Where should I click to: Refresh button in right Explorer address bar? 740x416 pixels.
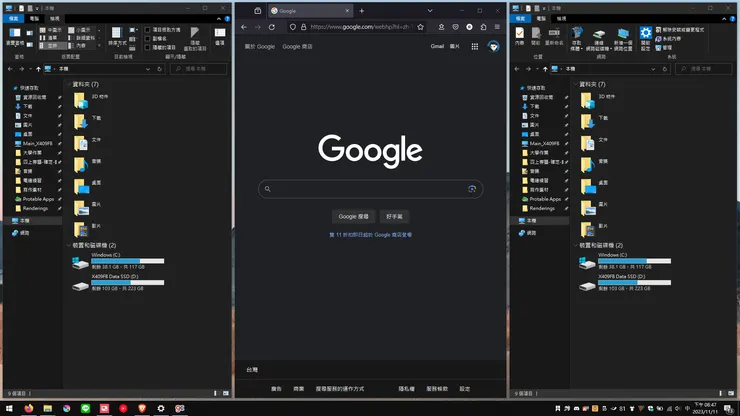click(x=665, y=69)
